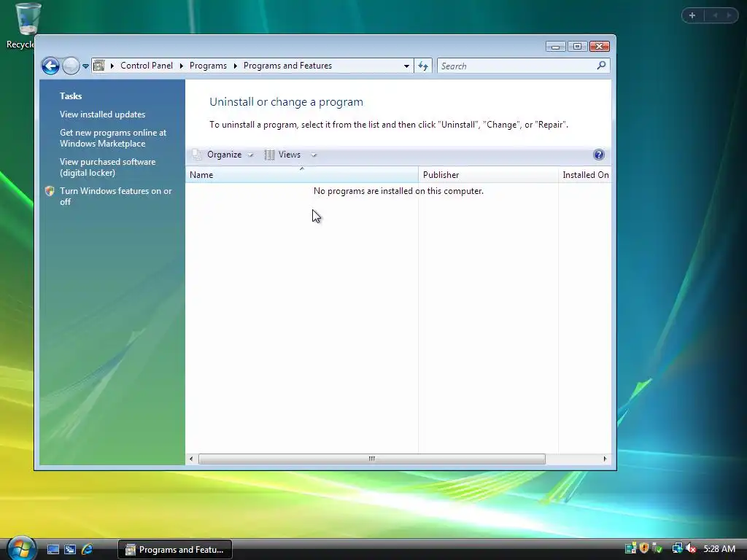Click the Back navigation arrow
This screenshot has width=747, height=560.
(50, 66)
